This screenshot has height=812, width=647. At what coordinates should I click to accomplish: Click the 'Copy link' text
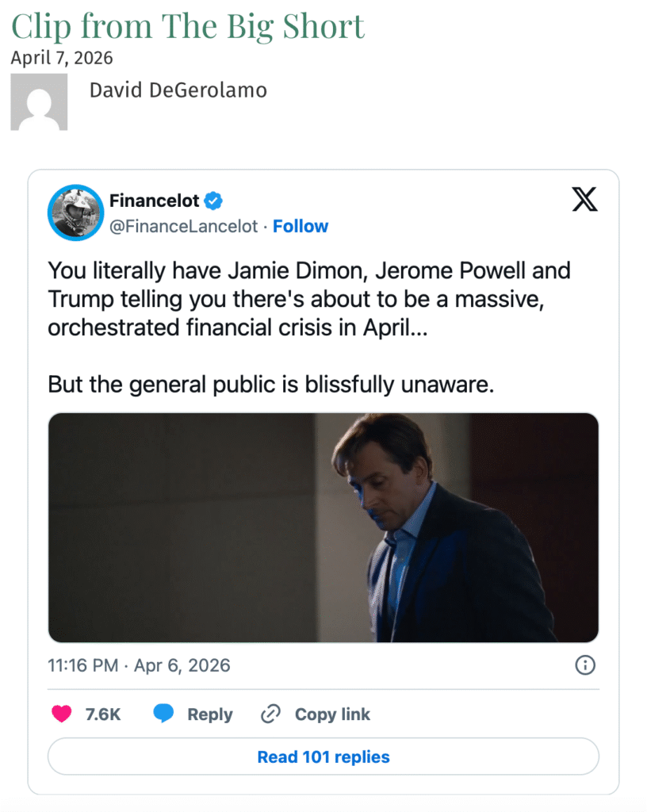(x=332, y=714)
